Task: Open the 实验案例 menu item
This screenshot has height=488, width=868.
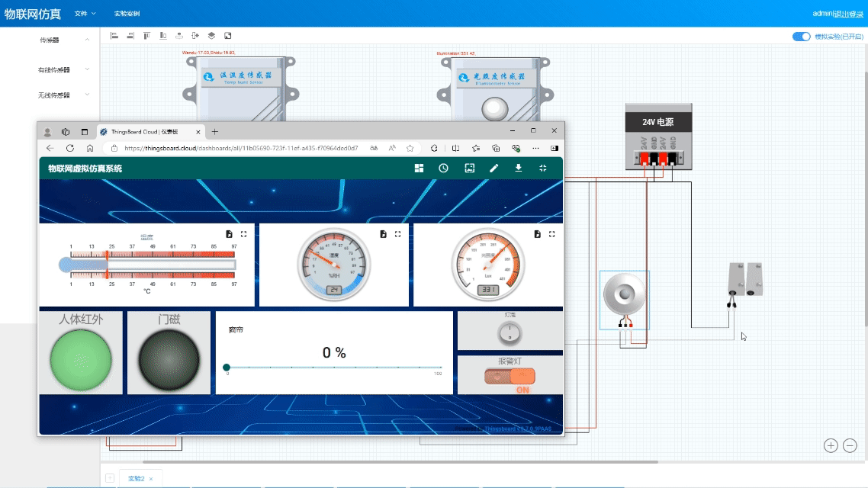Action: [127, 14]
